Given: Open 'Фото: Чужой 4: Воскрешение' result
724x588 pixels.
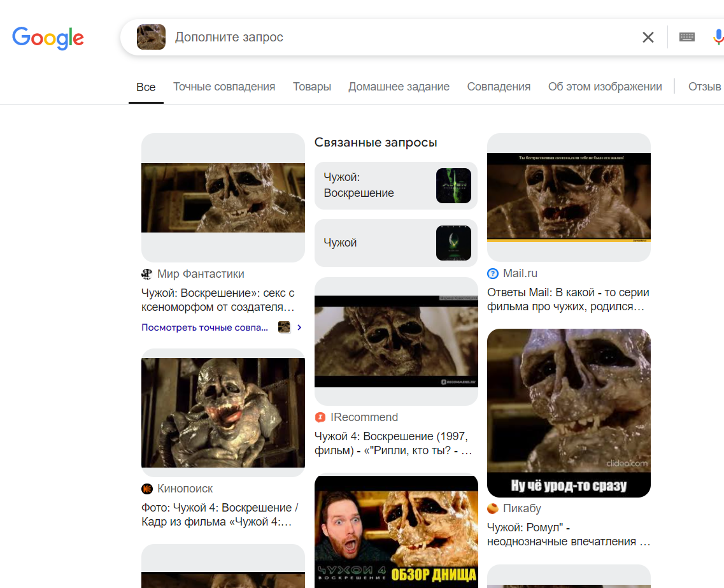Looking at the screenshot, I should coord(220,515).
